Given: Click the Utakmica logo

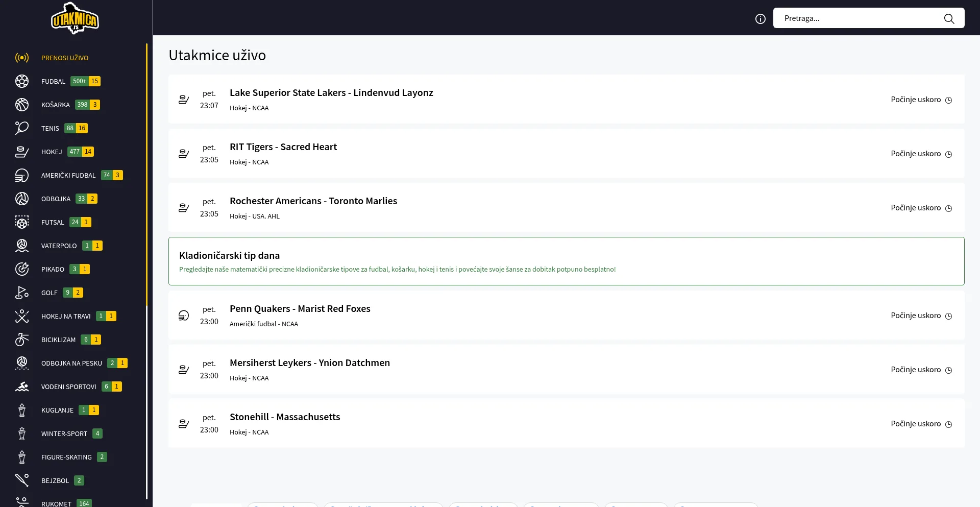Looking at the screenshot, I should point(75,18).
